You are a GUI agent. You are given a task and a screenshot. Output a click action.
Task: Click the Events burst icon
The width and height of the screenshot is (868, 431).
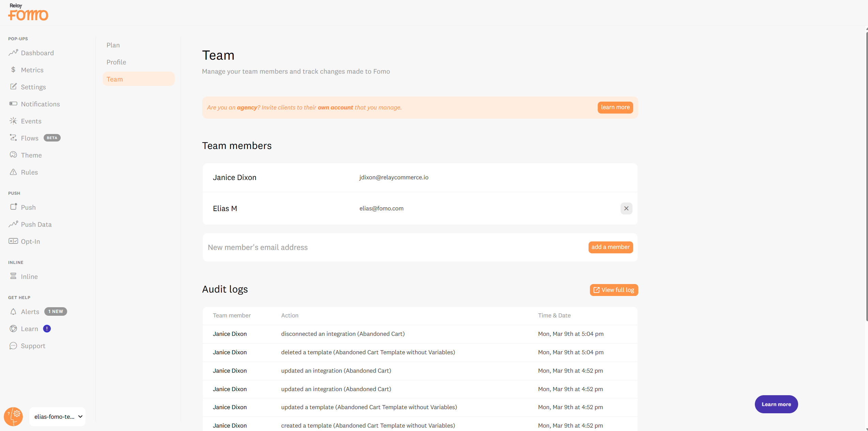click(13, 121)
